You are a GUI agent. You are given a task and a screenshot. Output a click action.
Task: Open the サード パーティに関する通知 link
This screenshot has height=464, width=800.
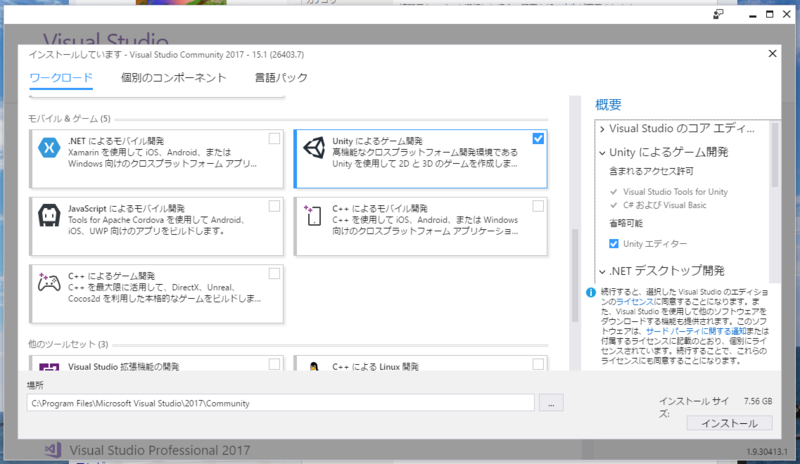[696, 331]
